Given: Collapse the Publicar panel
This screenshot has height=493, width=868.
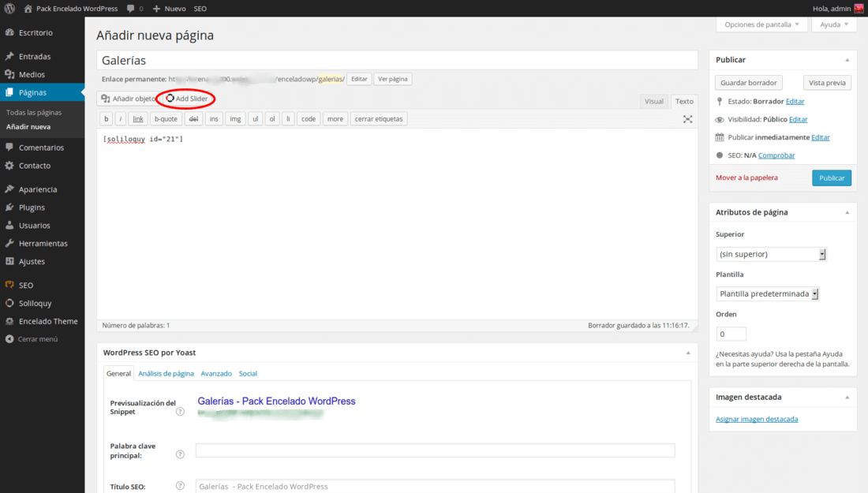Looking at the screenshot, I should tap(847, 60).
